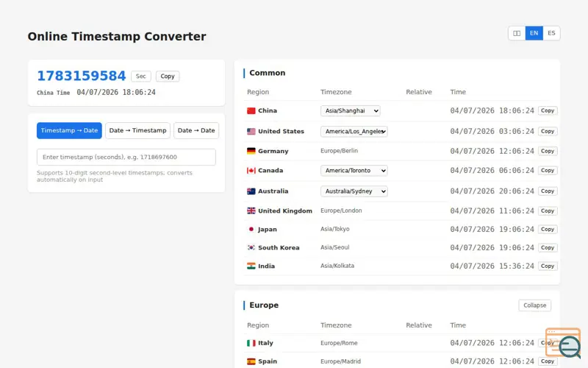This screenshot has height=368, width=588.
Task: Click the Europe/Berlin timezone text
Action: [339, 151]
